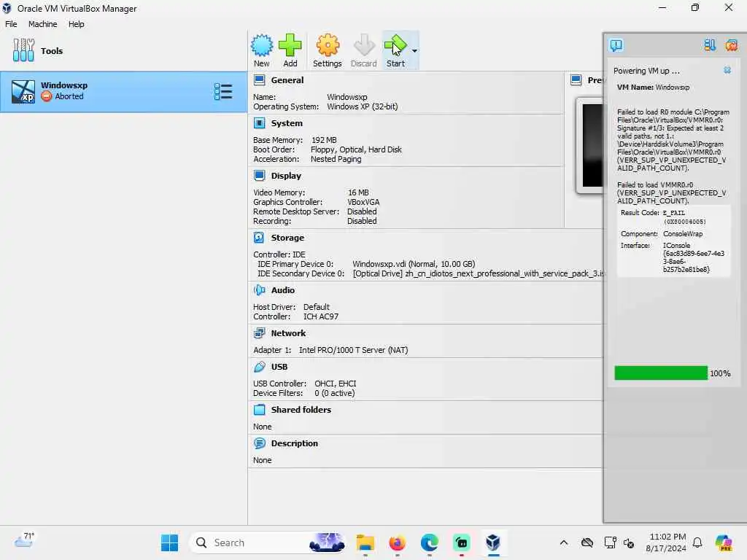
Task: Click the Storage disk icon
Action: click(259, 238)
